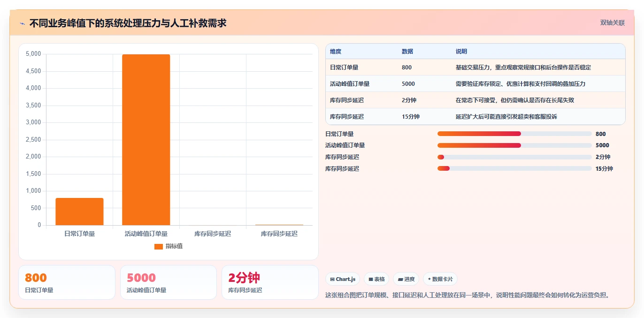Select the 表格 tag chip
Image resolution: width=644 pixels, height=318 pixels.
click(376, 279)
